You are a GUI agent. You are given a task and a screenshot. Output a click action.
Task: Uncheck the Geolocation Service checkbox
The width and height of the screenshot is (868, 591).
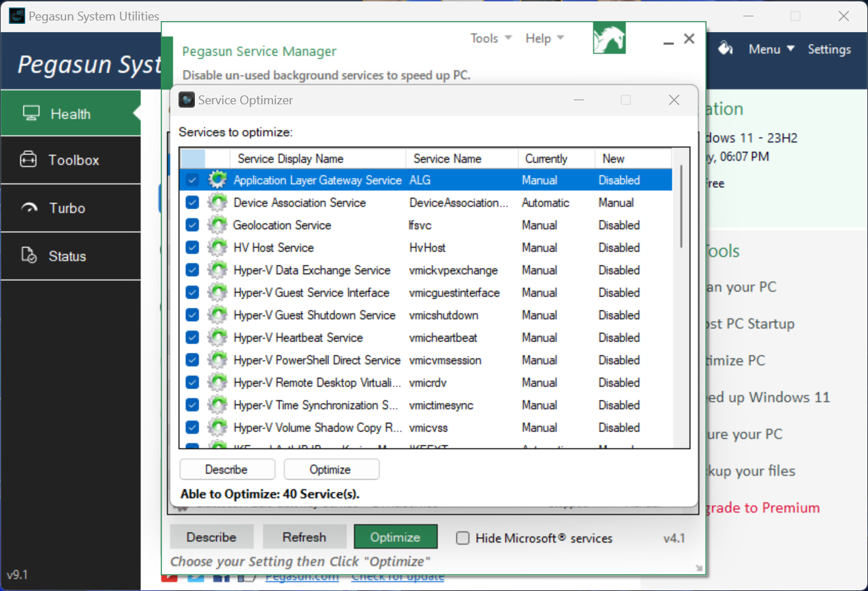click(192, 225)
